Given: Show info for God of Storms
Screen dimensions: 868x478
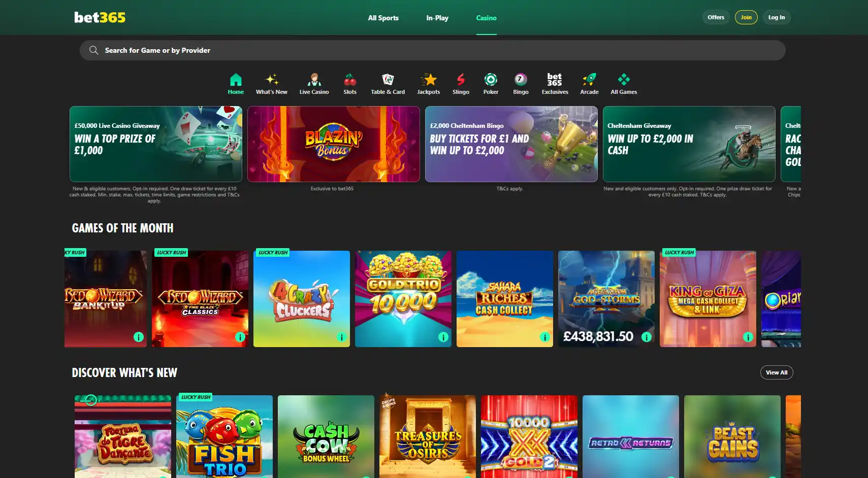Looking at the screenshot, I should coord(646,337).
